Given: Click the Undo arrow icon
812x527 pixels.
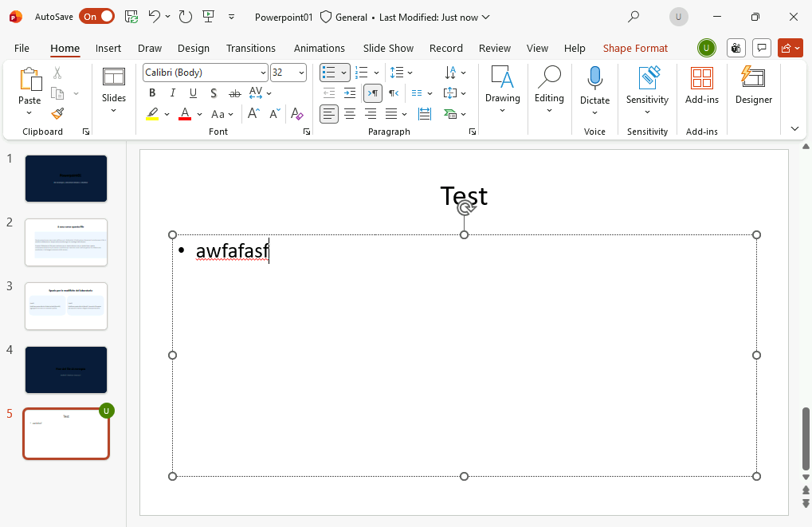Looking at the screenshot, I should click(x=154, y=17).
